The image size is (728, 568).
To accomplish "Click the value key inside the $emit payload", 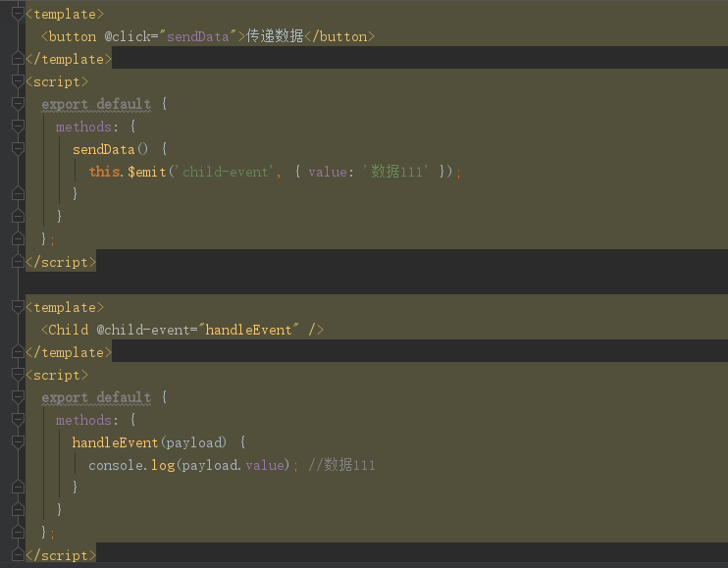I will [x=328, y=172].
